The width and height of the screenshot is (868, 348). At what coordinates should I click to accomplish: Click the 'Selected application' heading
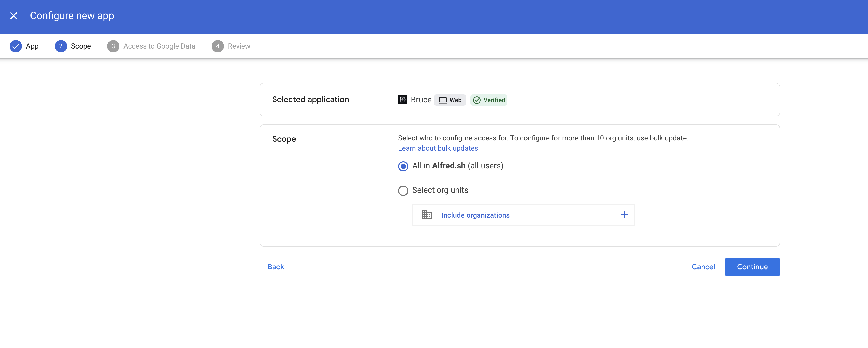pyautogui.click(x=310, y=99)
